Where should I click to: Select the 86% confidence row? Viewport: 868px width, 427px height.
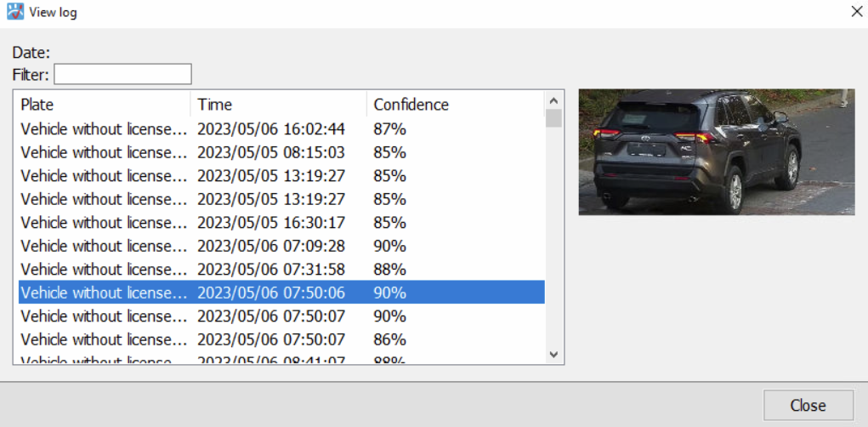[x=281, y=339]
